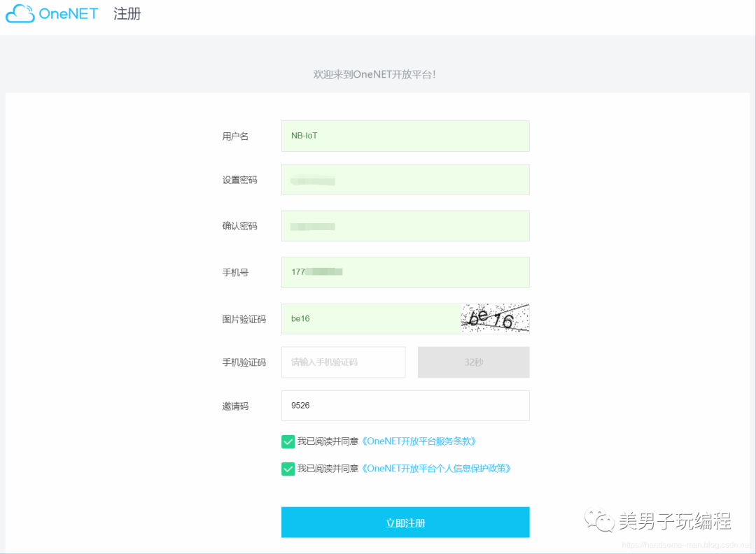Click the 设置密码 password field

(405, 179)
